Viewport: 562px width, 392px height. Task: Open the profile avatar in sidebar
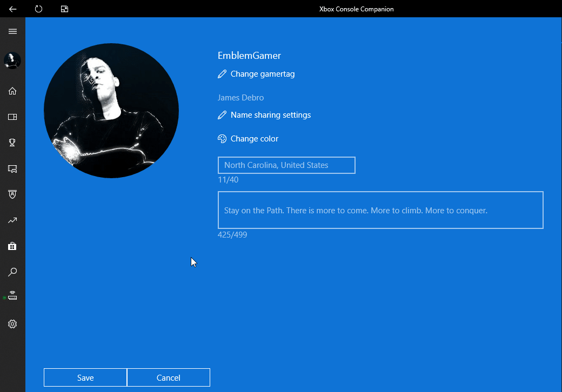(12, 60)
